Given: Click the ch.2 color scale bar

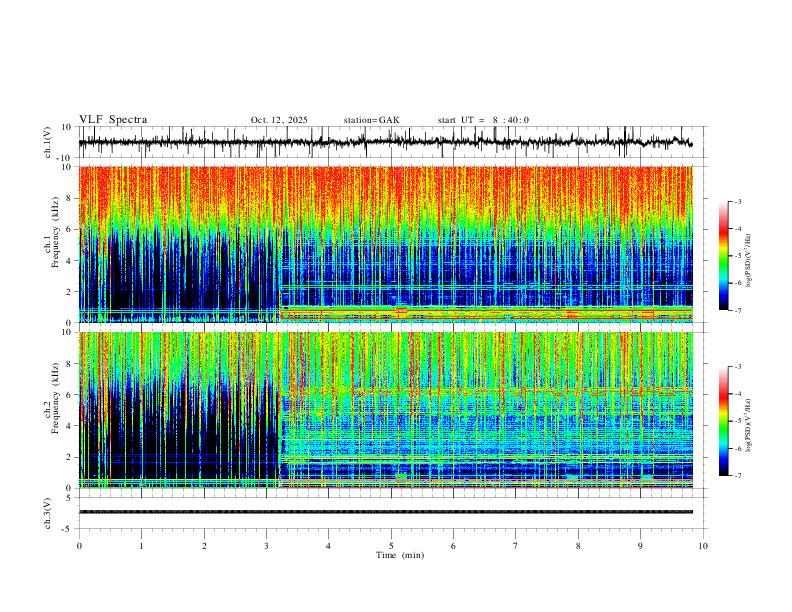Looking at the screenshot, I should click(x=723, y=421).
